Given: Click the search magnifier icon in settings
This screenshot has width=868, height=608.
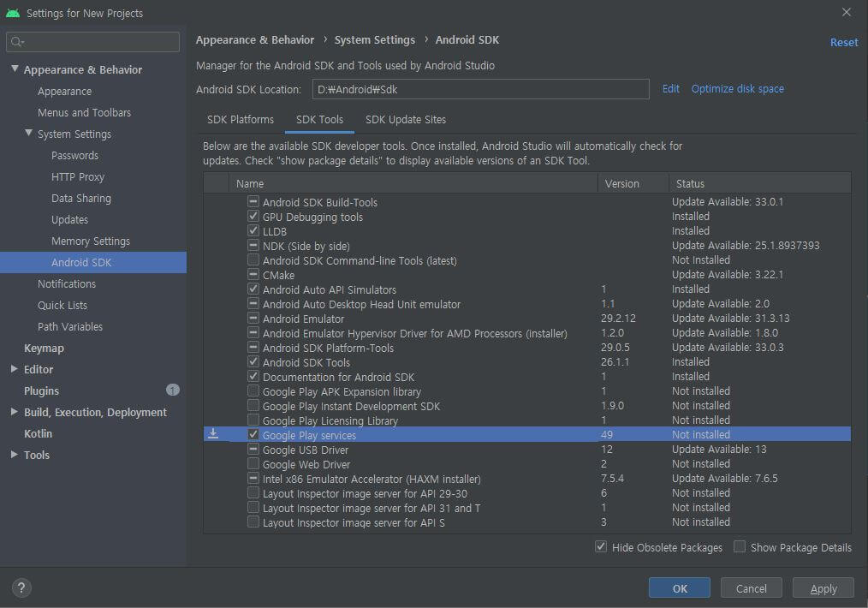Looking at the screenshot, I should (x=17, y=42).
